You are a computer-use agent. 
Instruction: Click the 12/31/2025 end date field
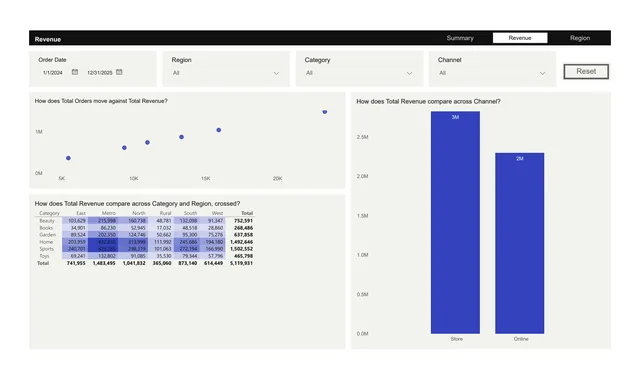pyautogui.click(x=100, y=73)
